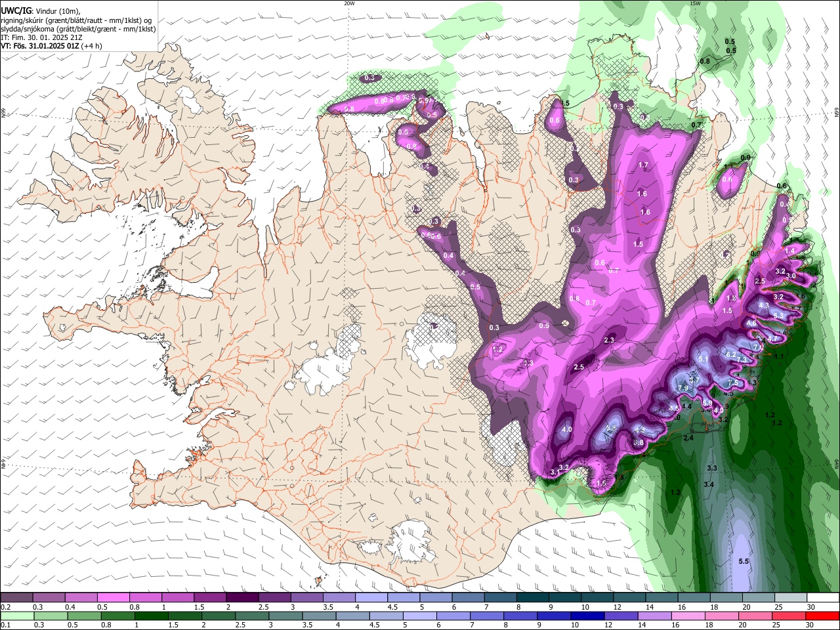Click the deep blue 10 rain legend swatch
Viewport: 840px width, 630px height.
tap(587, 616)
